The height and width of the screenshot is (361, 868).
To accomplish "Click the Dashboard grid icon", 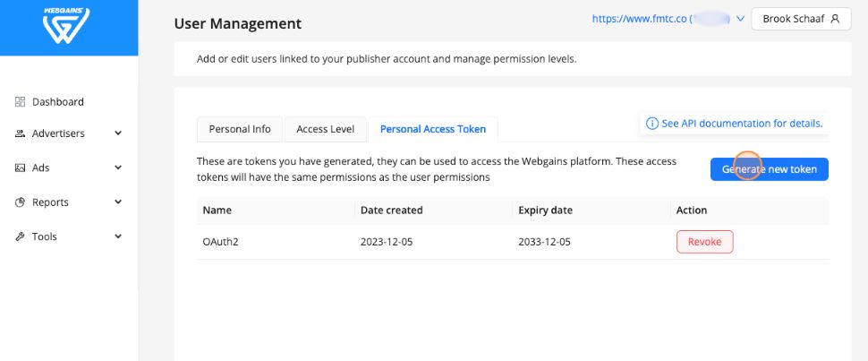I will pos(20,101).
